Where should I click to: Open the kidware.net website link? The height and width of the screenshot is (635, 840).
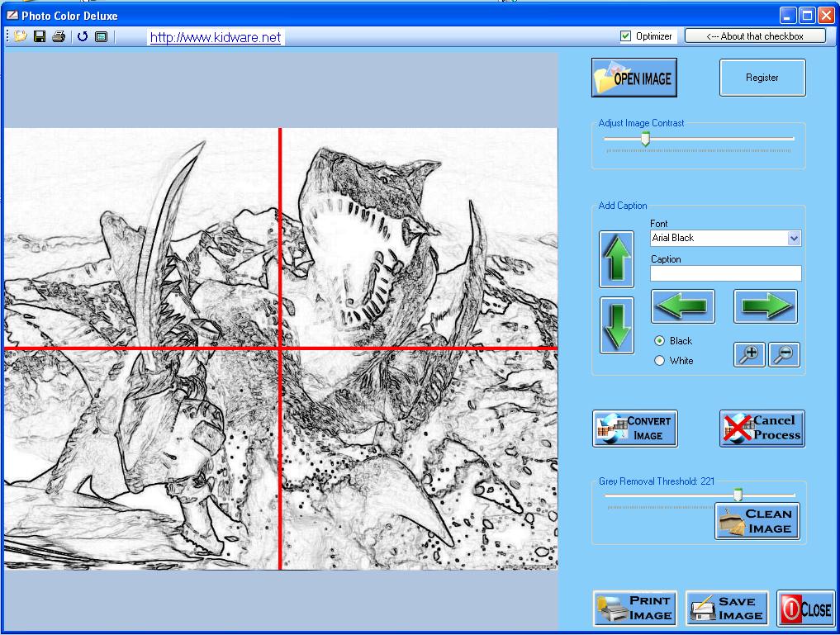[216, 37]
